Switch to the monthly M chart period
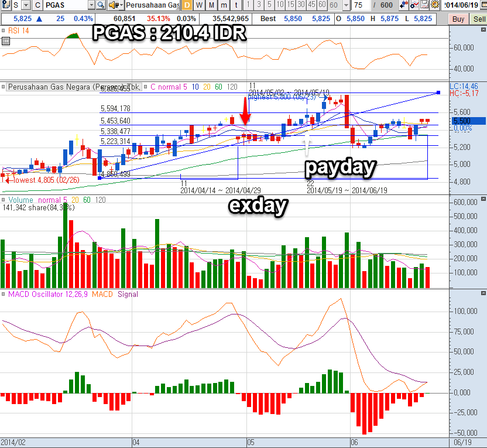487x448 pixels. pyautogui.click(x=211, y=5)
